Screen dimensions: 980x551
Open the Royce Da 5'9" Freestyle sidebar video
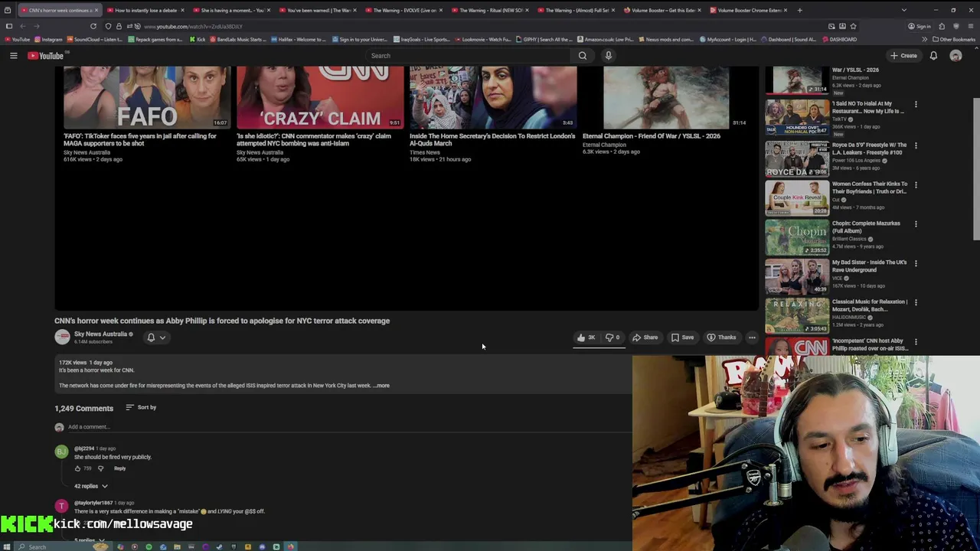tap(797, 158)
